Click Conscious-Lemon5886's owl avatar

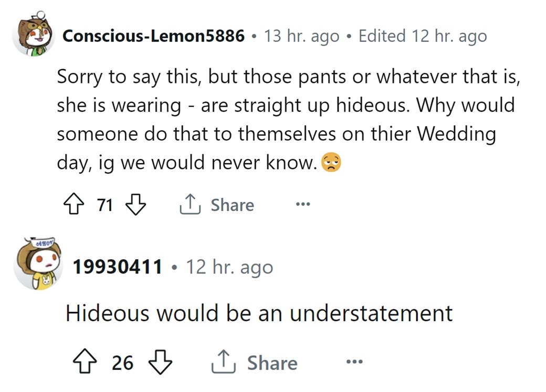click(x=34, y=36)
